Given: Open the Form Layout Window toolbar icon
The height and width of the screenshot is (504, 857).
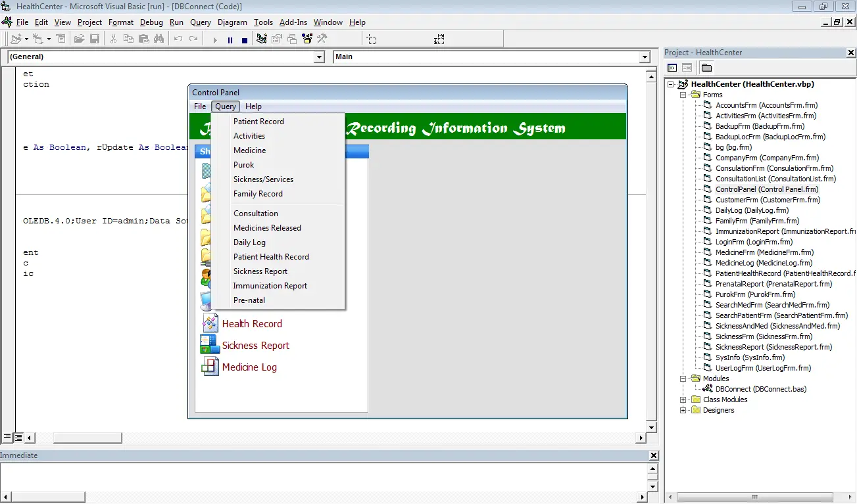Looking at the screenshot, I should click(x=291, y=39).
